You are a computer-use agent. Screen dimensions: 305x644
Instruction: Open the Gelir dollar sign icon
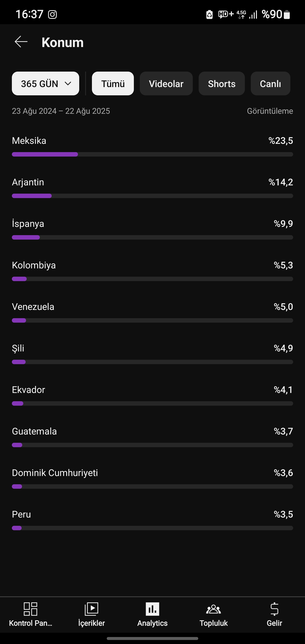(x=274, y=609)
